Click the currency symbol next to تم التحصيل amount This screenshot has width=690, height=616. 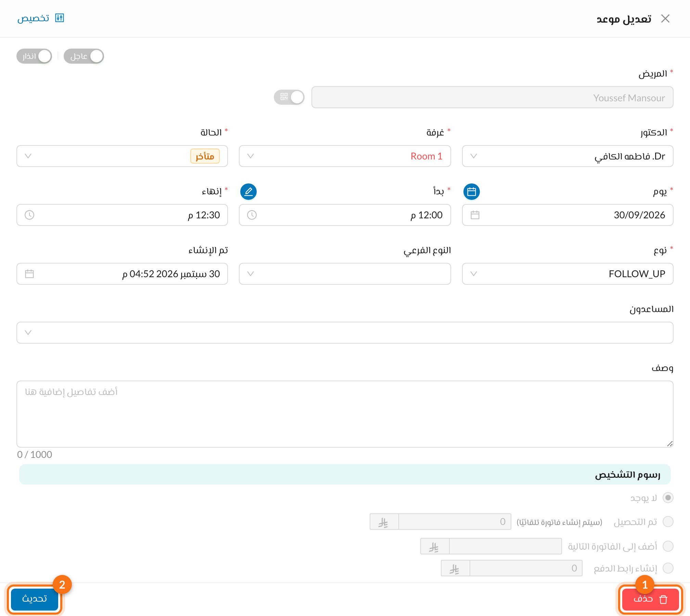(384, 522)
